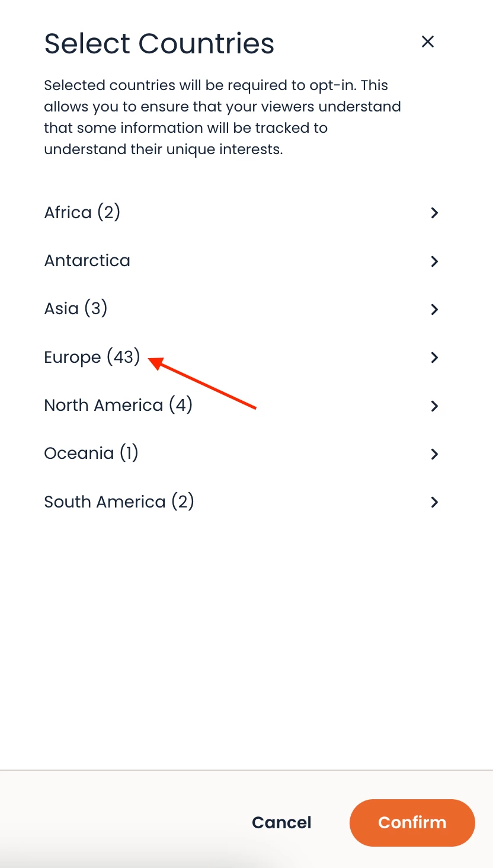Select the Oceania (1) entry
Screen dimensions: 493x868
pos(91,454)
